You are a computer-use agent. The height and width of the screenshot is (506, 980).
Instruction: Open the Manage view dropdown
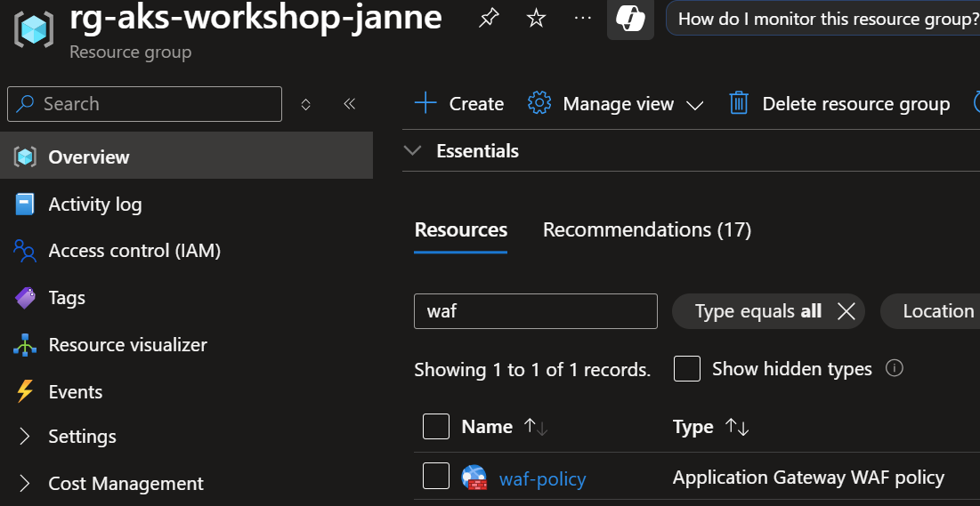pos(616,104)
